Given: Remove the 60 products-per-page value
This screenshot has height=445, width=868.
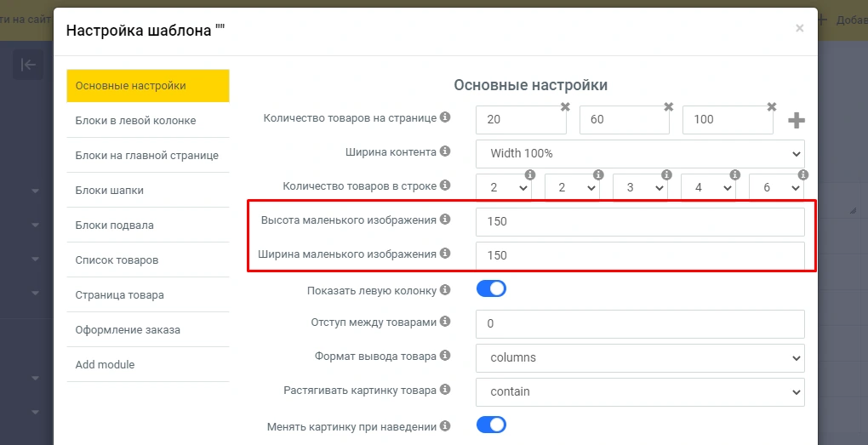Looking at the screenshot, I should click(x=668, y=106).
